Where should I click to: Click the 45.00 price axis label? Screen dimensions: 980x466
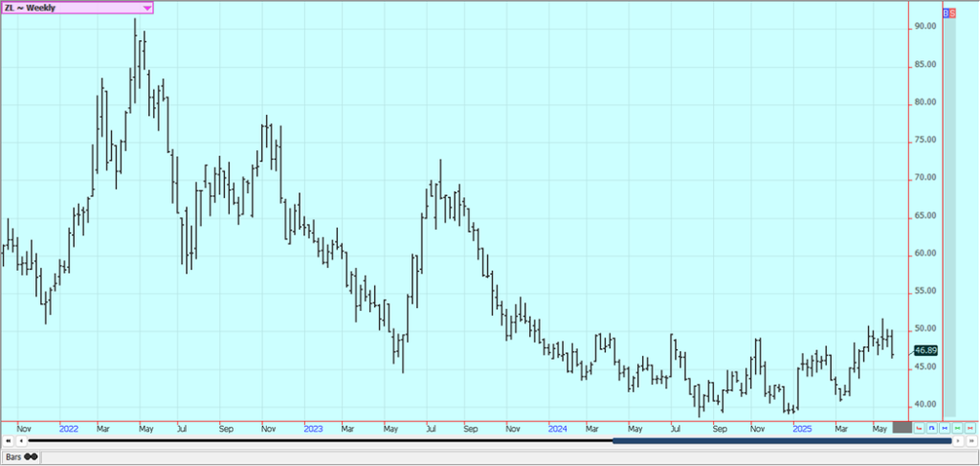click(x=925, y=366)
